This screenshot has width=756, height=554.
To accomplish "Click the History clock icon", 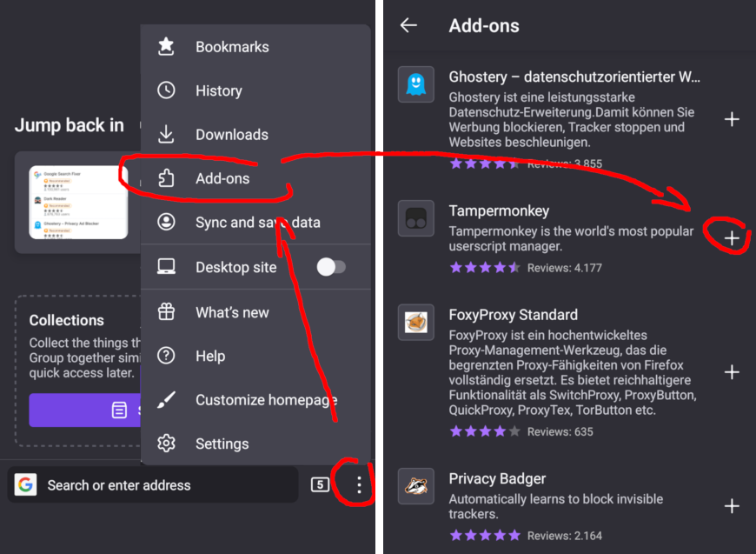I will [166, 90].
